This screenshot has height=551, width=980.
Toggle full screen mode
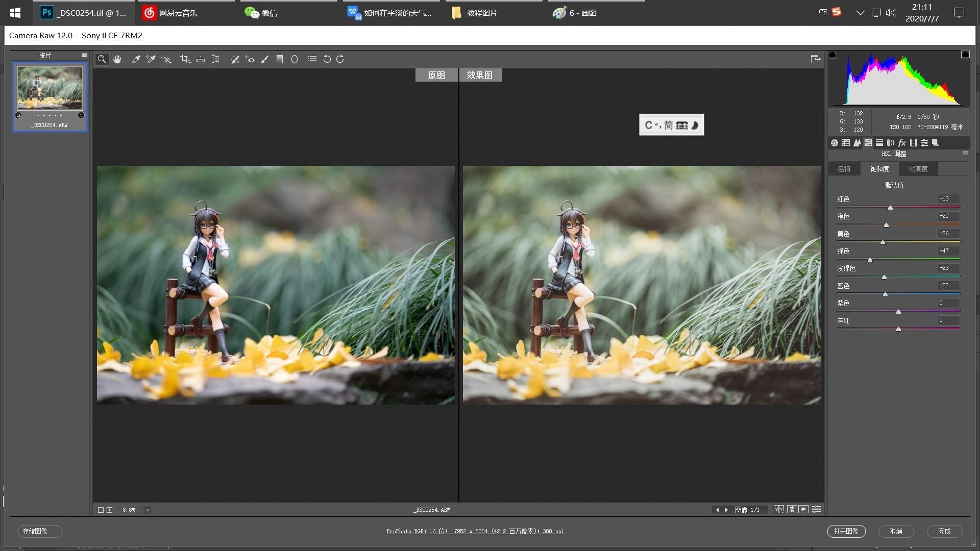816,59
